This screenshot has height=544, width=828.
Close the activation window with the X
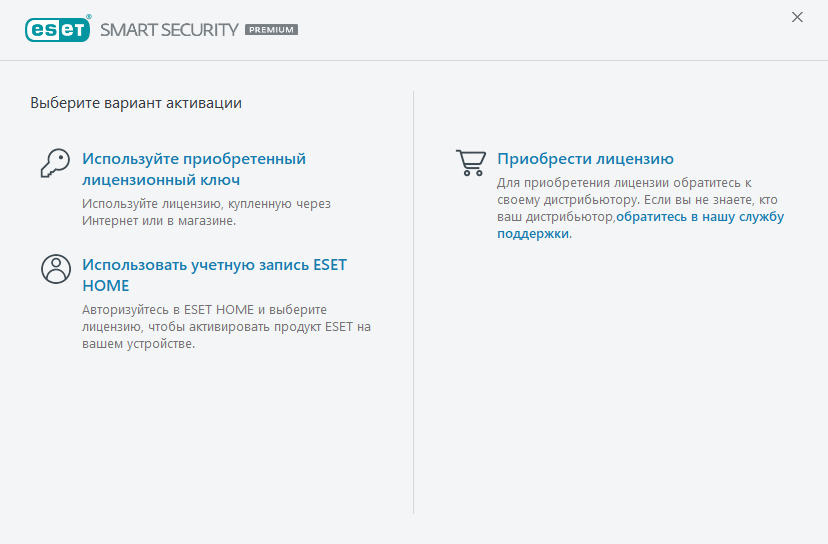pos(797,17)
